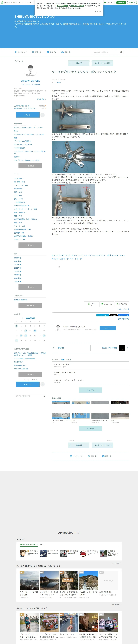The width and height of the screenshot is (138, 644).
Task: Open the 人気ブログ star link
Action: pos(108,2)
